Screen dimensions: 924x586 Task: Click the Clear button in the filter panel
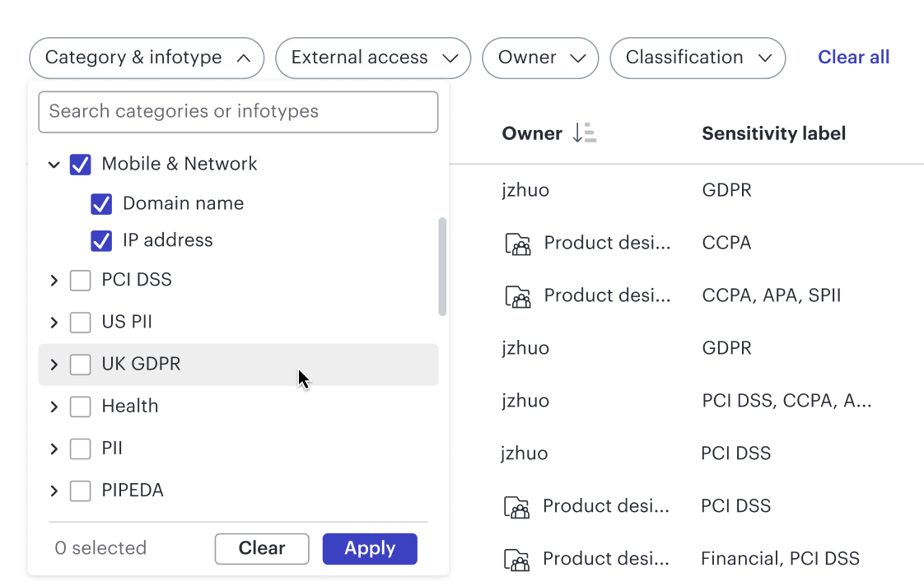click(x=262, y=548)
